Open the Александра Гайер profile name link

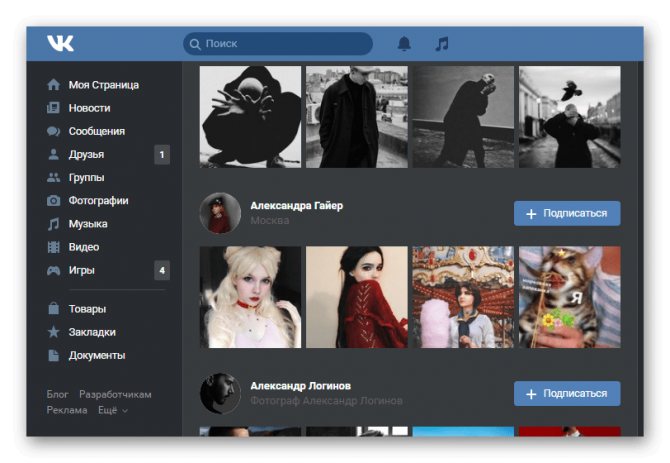297,205
